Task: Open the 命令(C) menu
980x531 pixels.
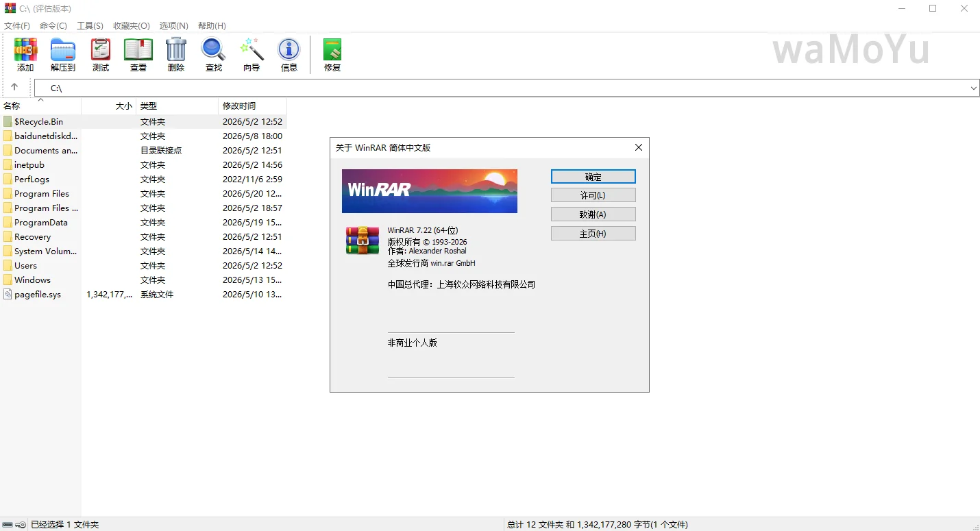Action: tap(53, 25)
